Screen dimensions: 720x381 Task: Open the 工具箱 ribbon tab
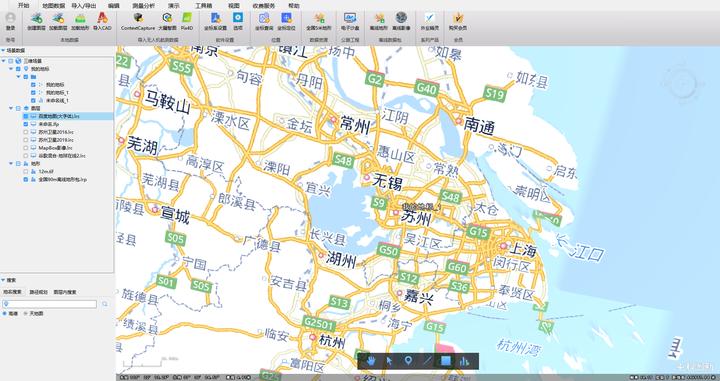(x=203, y=6)
